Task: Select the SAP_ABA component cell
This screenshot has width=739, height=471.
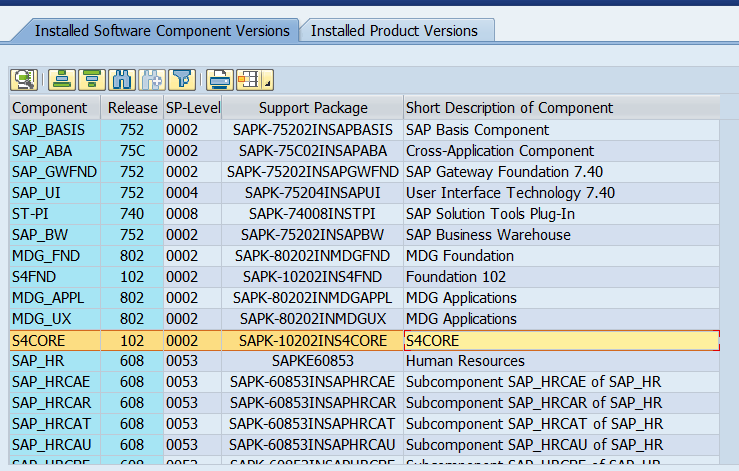Action: (x=55, y=151)
